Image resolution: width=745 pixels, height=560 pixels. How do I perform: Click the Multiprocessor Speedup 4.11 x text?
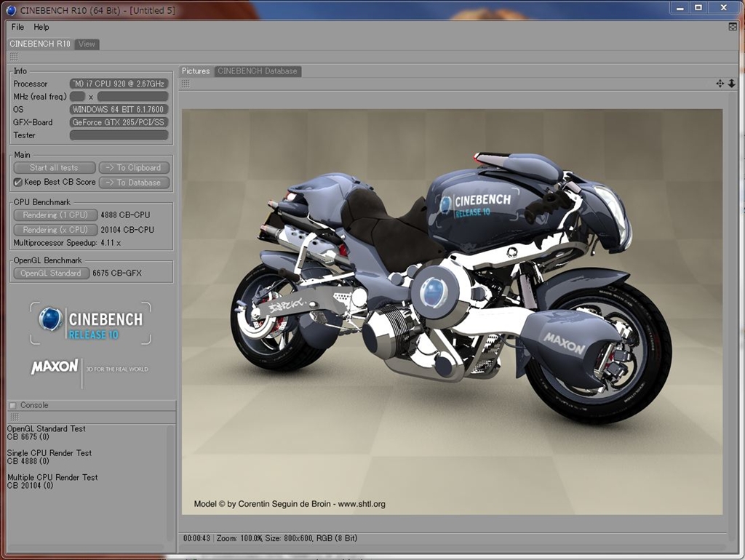pos(67,243)
